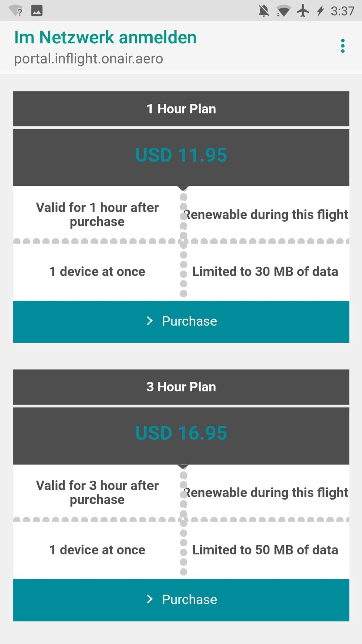Select the 1 Hour Plan header

[181, 109]
